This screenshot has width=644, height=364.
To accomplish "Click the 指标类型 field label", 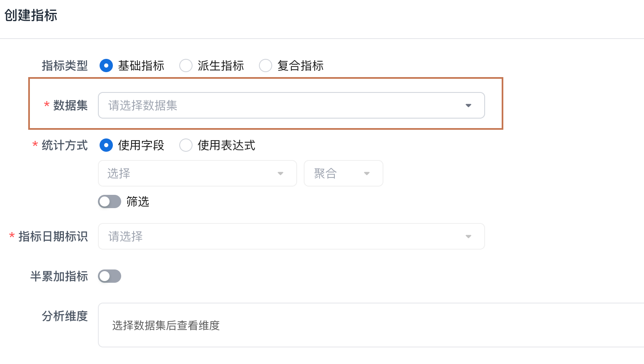I will point(65,66).
